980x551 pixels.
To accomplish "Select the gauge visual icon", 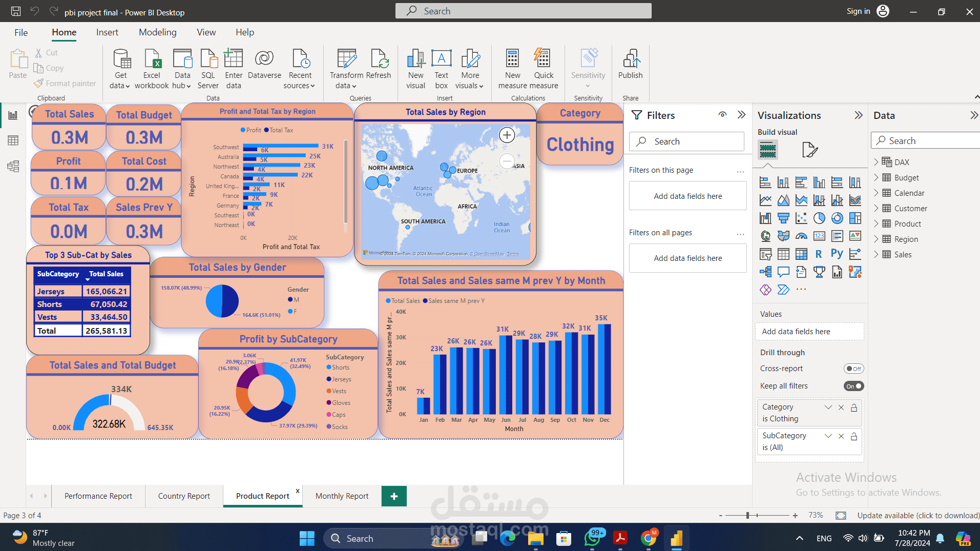I will [801, 236].
